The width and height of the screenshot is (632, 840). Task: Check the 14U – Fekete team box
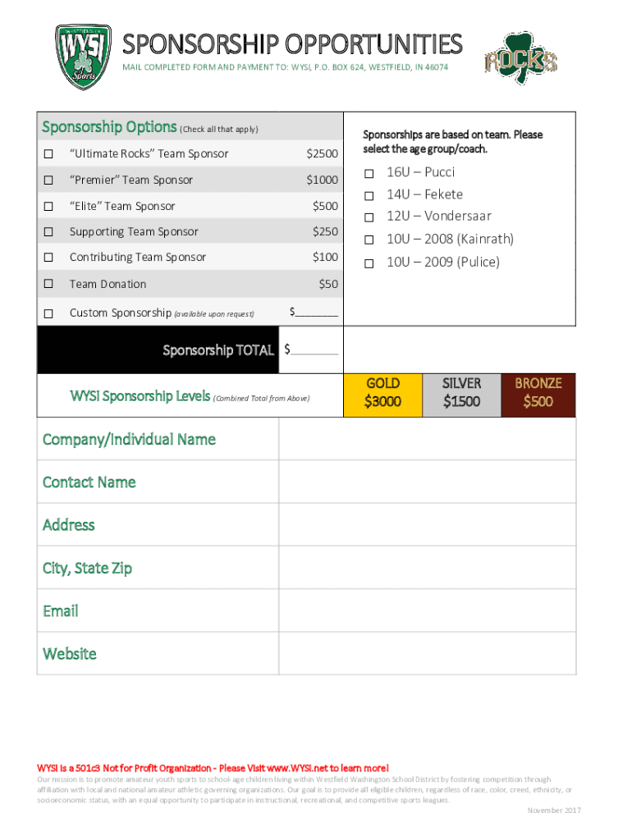tap(369, 195)
